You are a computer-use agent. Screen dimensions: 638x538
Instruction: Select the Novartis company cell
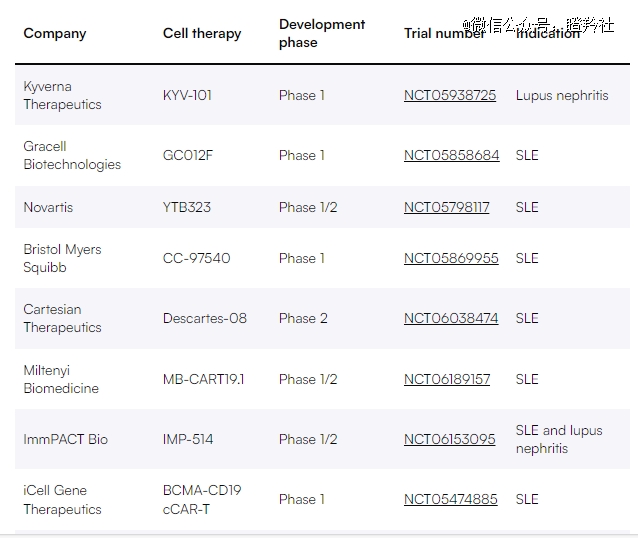[x=48, y=207]
